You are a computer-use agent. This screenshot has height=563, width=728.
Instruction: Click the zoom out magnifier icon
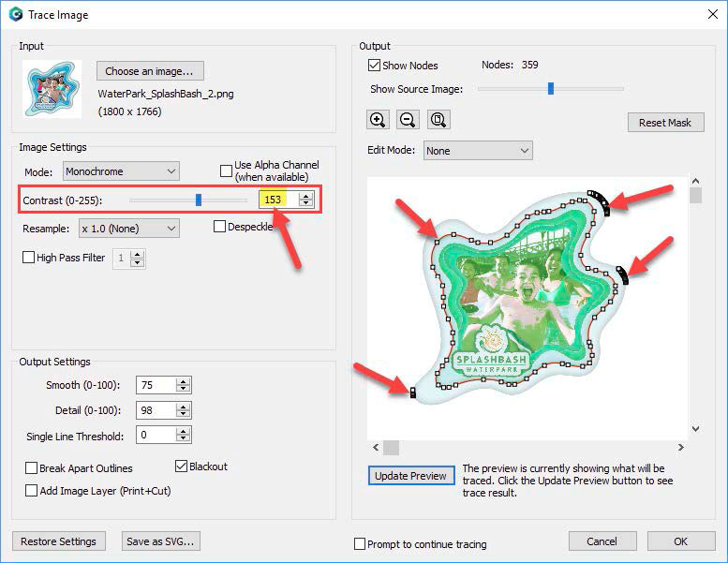(408, 120)
